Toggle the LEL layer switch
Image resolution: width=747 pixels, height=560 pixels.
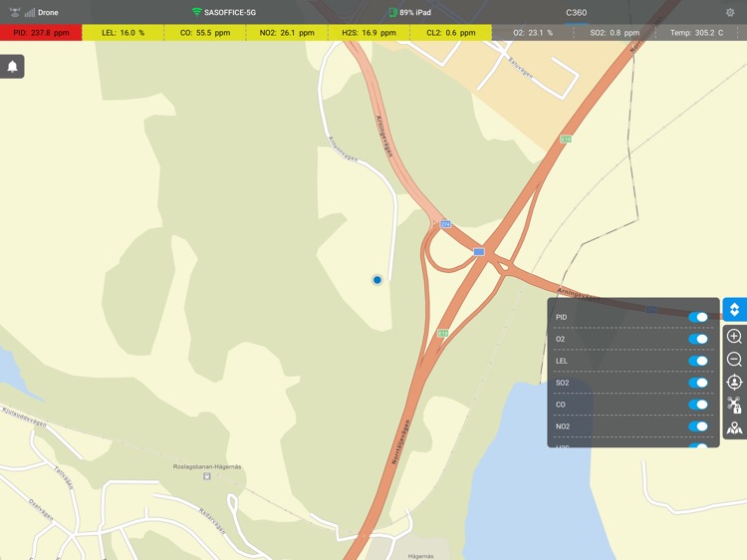pos(698,361)
